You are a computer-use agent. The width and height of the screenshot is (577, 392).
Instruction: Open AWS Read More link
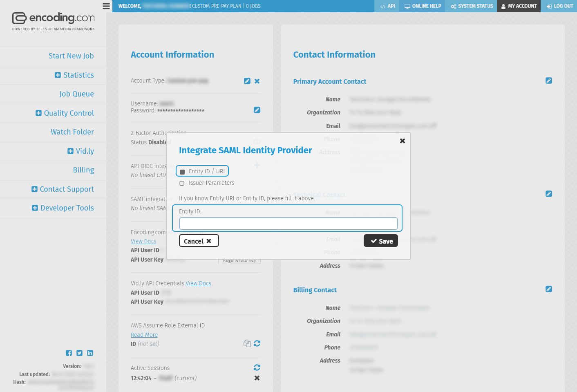pyautogui.click(x=144, y=335)
